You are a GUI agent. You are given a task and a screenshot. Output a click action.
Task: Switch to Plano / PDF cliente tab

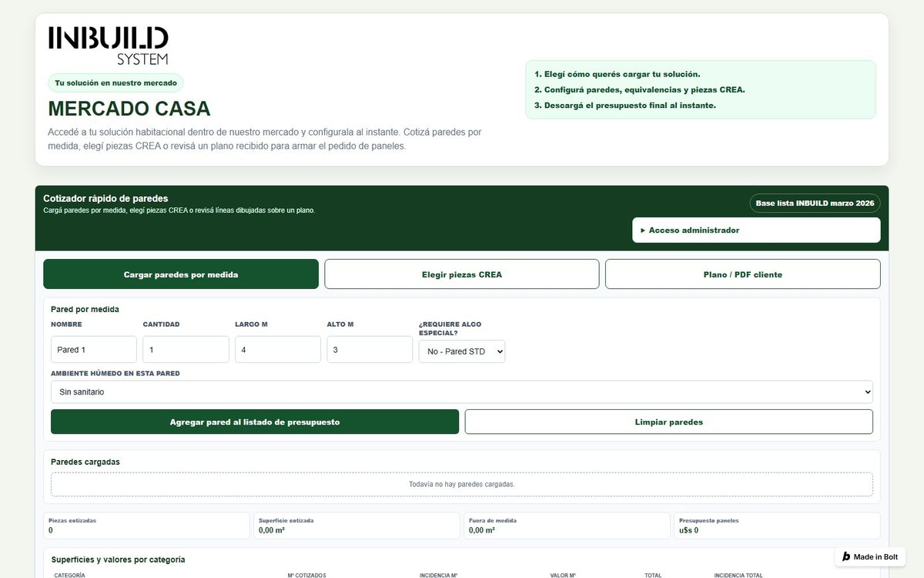743,274
